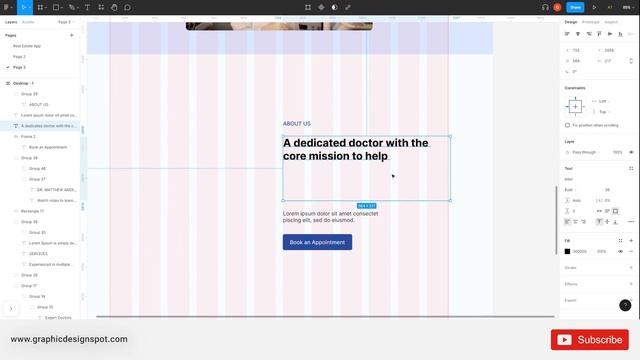640x360 pixels.
Task: Align top in Design panel
Action: click(x=599, y=34)
